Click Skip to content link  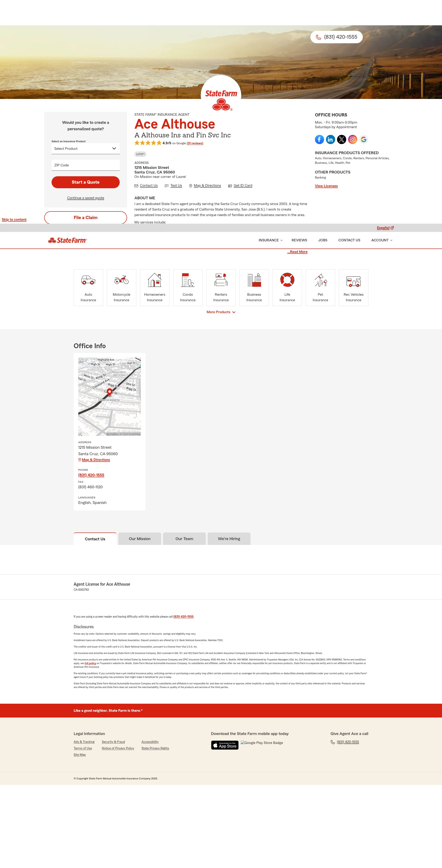point(14,219)
